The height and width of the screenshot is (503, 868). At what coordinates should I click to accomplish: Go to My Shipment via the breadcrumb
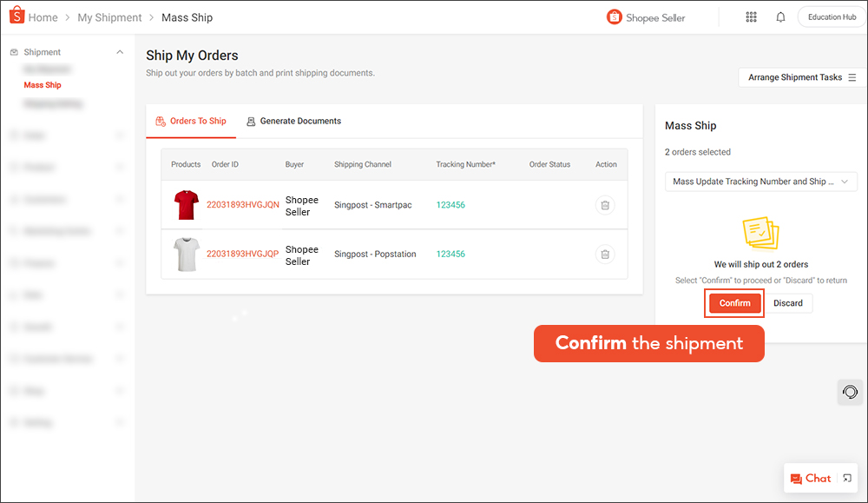click(109, 17)
